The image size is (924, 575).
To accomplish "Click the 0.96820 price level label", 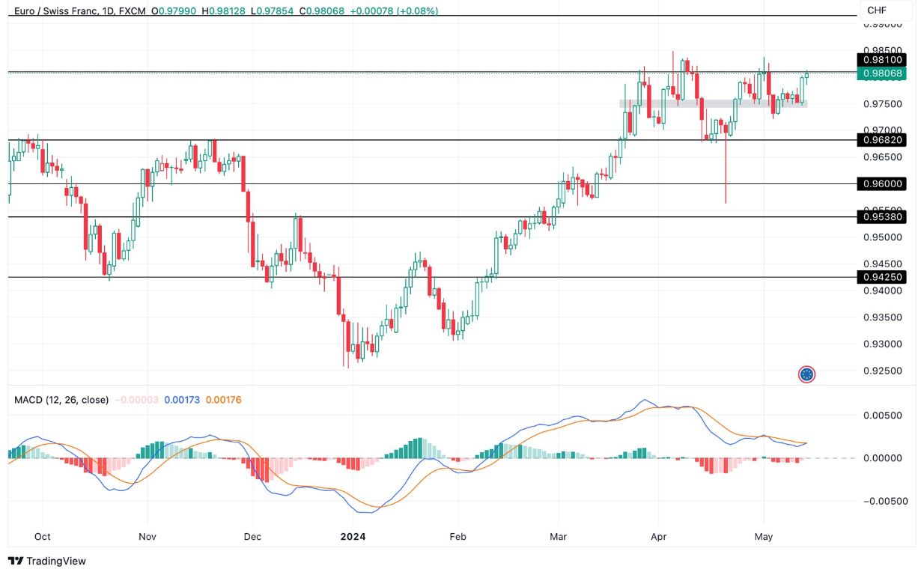I will tap(881, 140).
